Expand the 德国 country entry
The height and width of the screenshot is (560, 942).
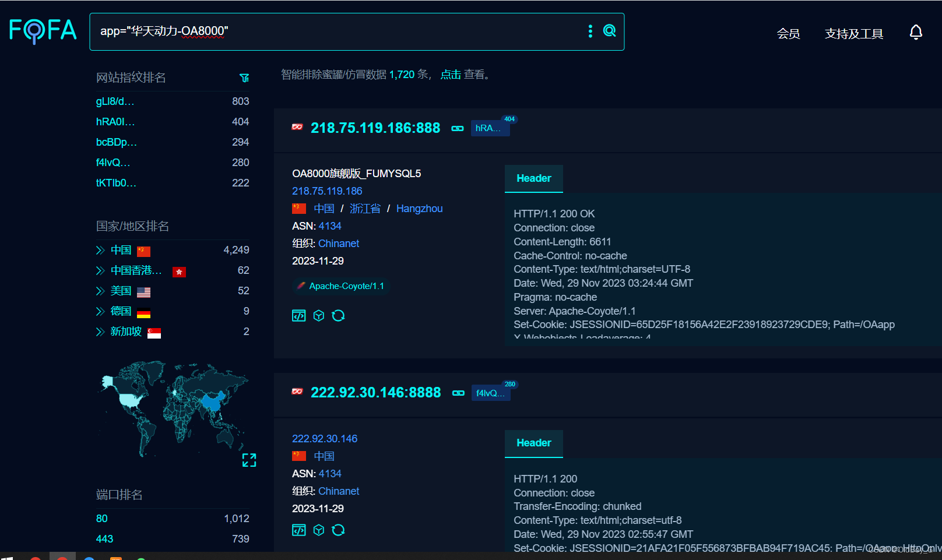tap(100, 312)
